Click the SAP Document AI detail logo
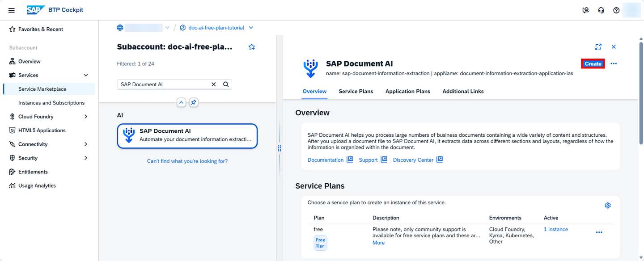The height and width of the screenshot is (261, 644). pyautogui.click(x=310, y=68)
